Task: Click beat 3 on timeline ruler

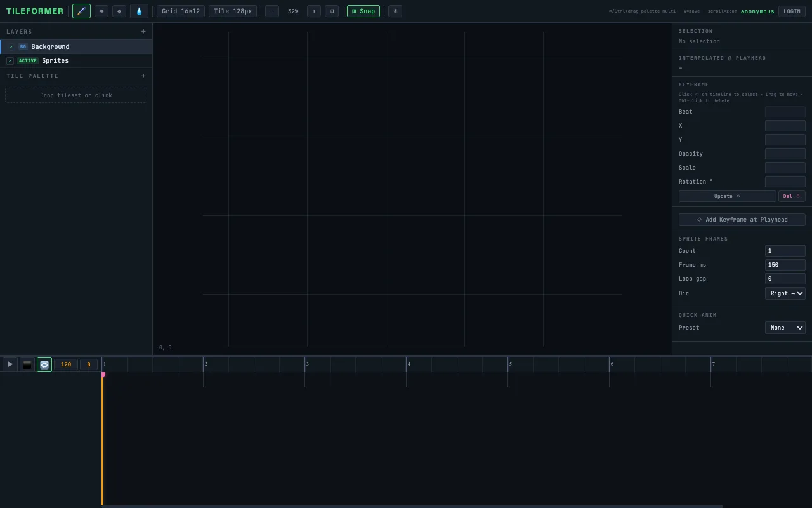Action: pyautogui.click(x=308, y=364)
